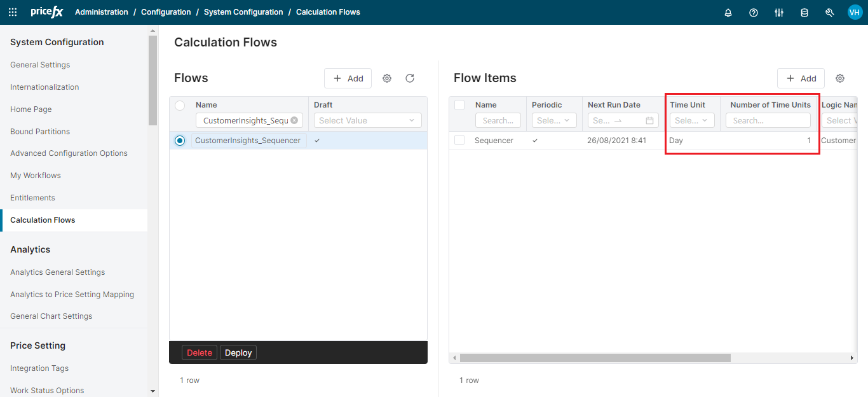Refresh the Flows list
This screenshot has width=868, height=397.
(x=410, y=78)
